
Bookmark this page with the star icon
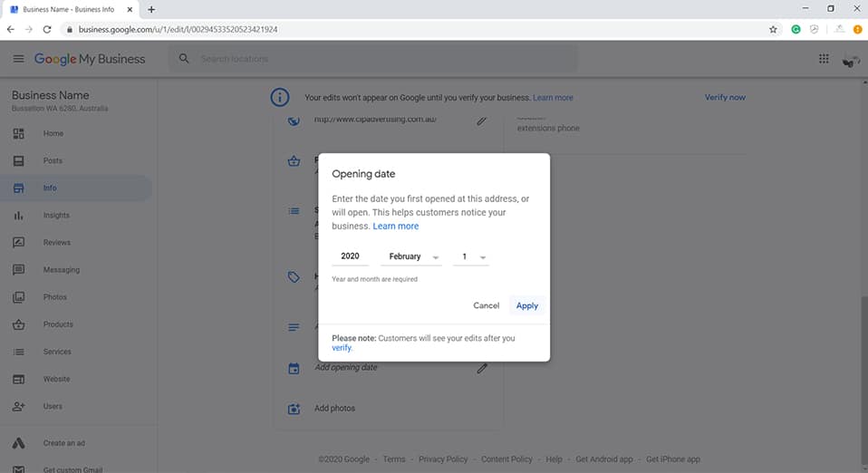click(773, 29)
